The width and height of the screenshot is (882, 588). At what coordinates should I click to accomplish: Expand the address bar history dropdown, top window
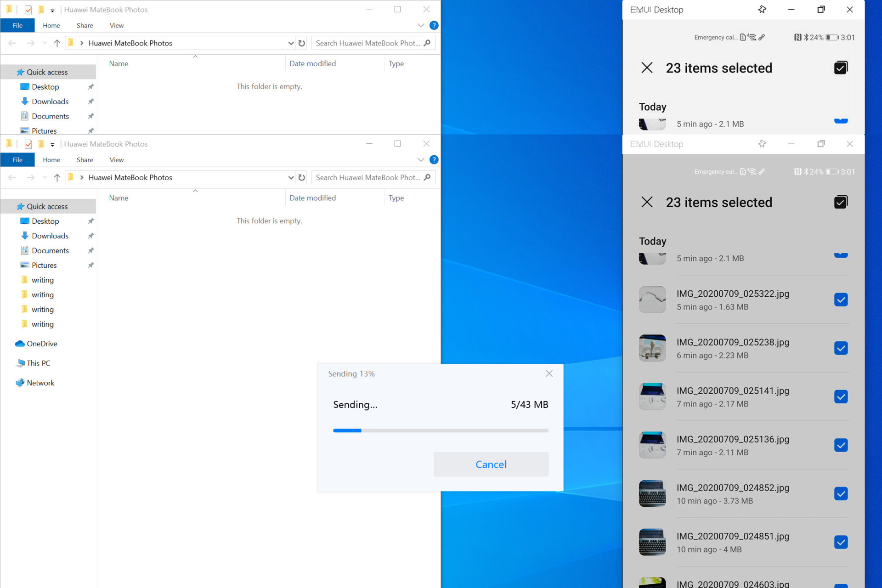pos(291,43)
